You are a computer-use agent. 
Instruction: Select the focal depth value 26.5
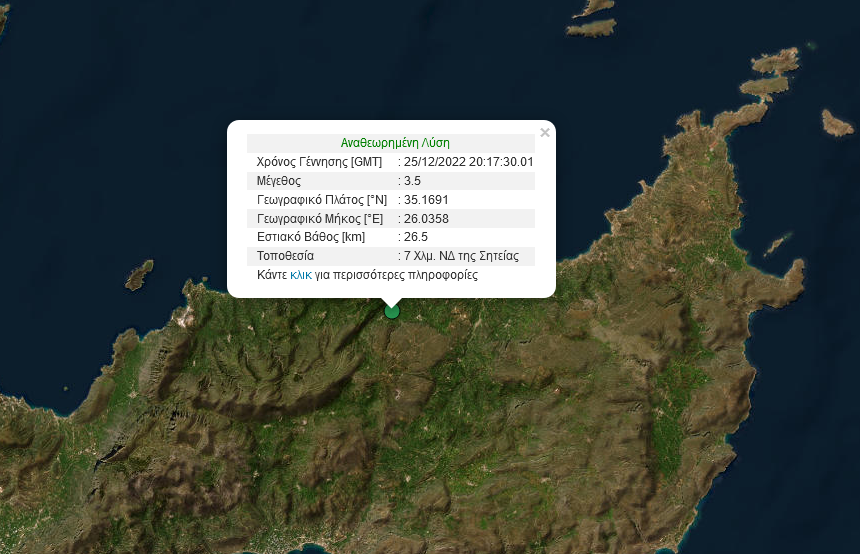point(414,237)
